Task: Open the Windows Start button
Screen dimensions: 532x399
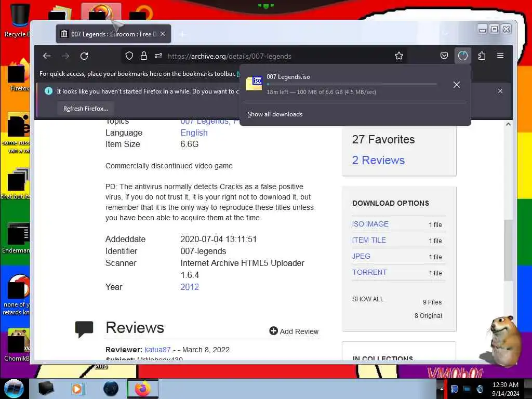Action: [x=14, y=389]
